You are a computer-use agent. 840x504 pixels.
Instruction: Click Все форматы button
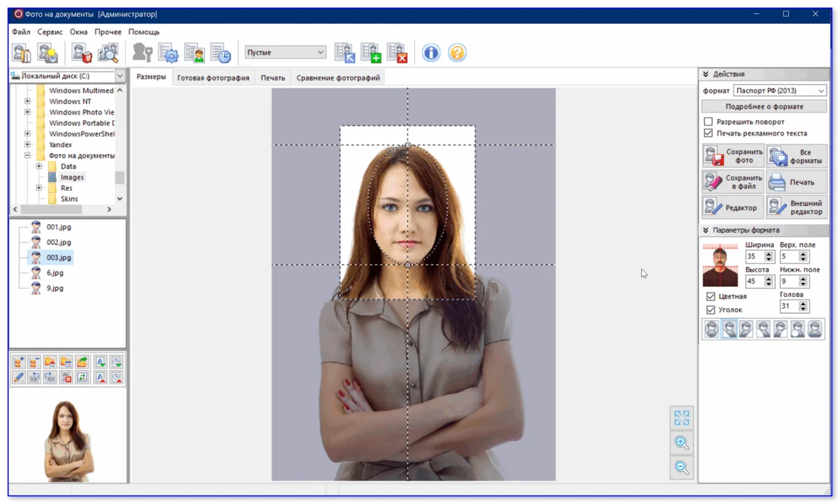click(797, 156)
